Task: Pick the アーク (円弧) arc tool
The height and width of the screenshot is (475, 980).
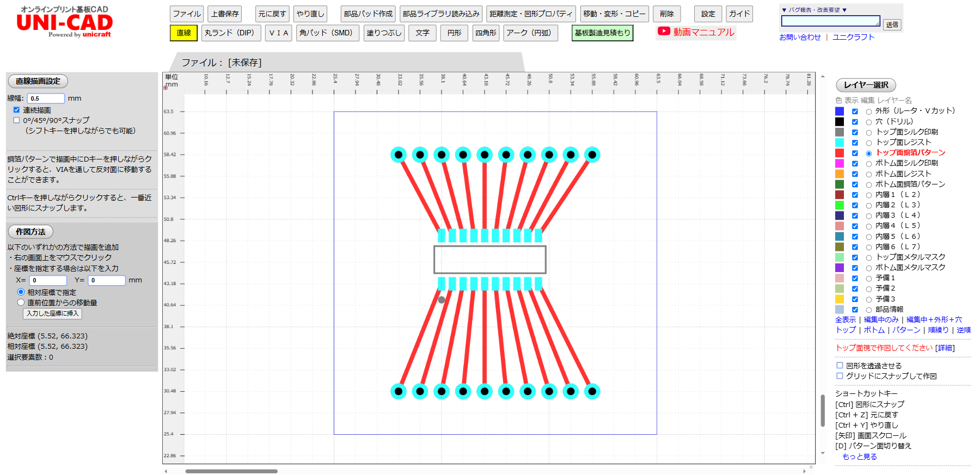Action: click(530, 33)
